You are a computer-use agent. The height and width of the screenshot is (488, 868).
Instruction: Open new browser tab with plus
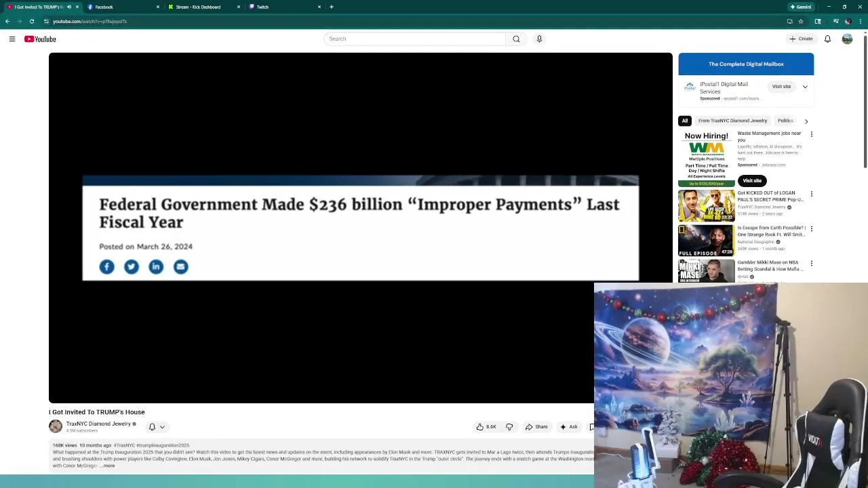[x=331, y=7]
